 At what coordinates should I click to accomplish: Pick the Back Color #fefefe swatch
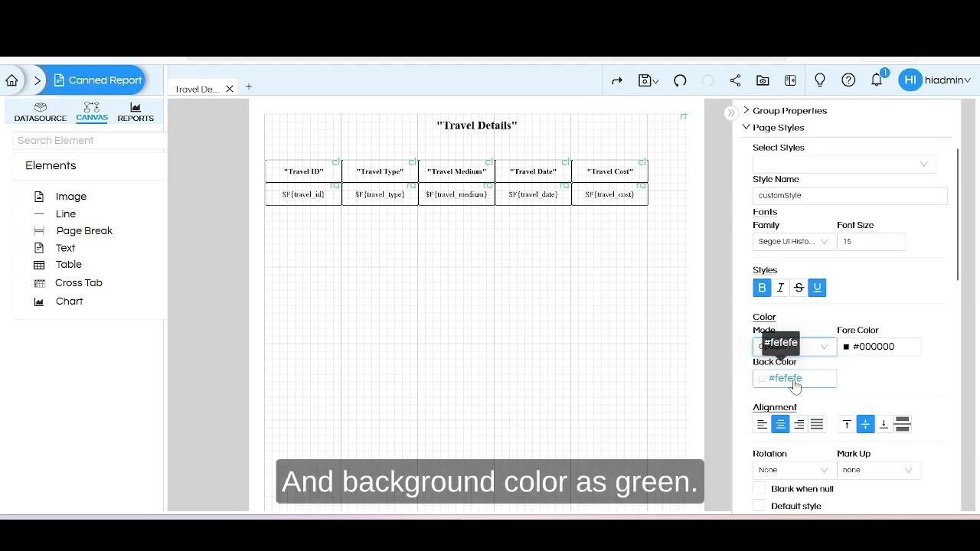[x=795, y=379]
